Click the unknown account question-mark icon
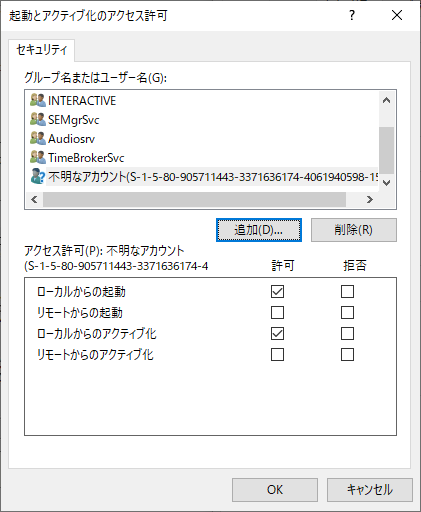Viewport: 421px width, 512px height. 38,176
